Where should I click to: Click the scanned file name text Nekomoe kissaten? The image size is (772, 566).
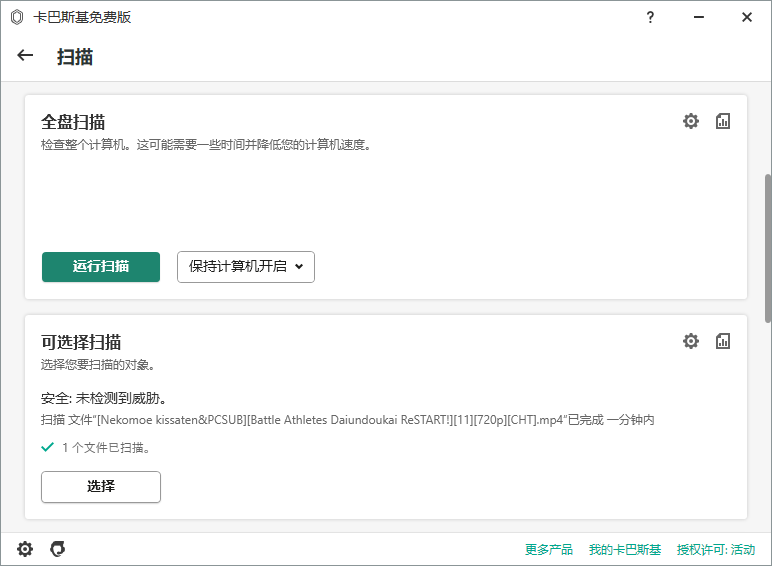coord(348,420)
